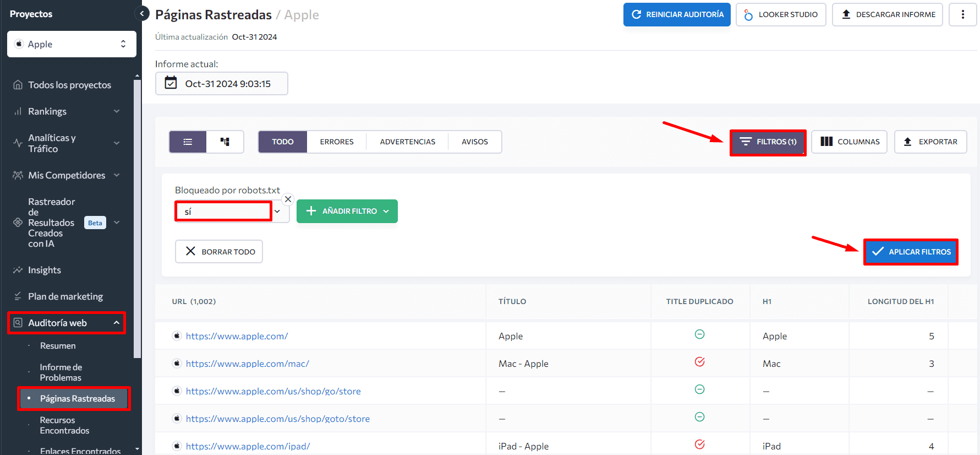This screenshot has width=980, height=455.
Task: Expand Analíticas y Tráfico chevron
Action: [x=117, y=143]
